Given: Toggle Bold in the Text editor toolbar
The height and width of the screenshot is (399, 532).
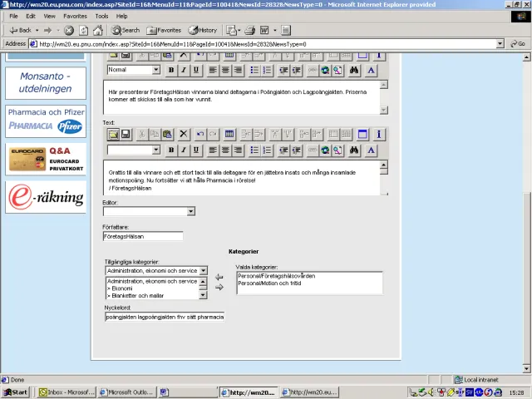Looking at the screenshot, I should point(171,150).
